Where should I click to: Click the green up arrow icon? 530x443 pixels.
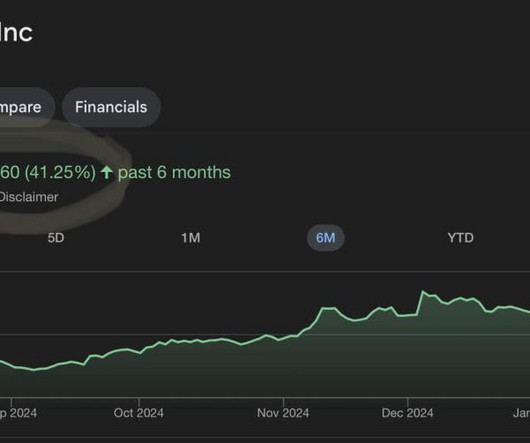(x=106, y=172)
